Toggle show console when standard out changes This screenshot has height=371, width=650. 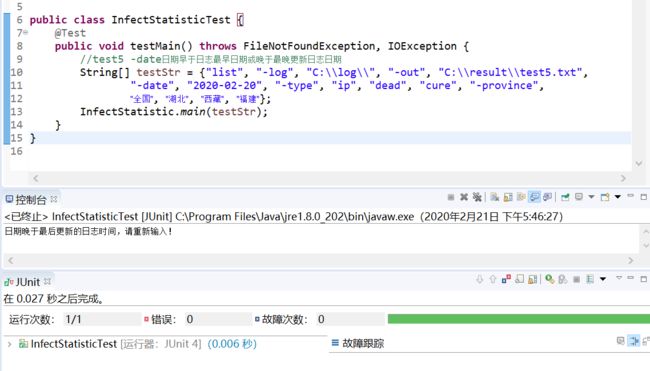(x=535, y=197)
